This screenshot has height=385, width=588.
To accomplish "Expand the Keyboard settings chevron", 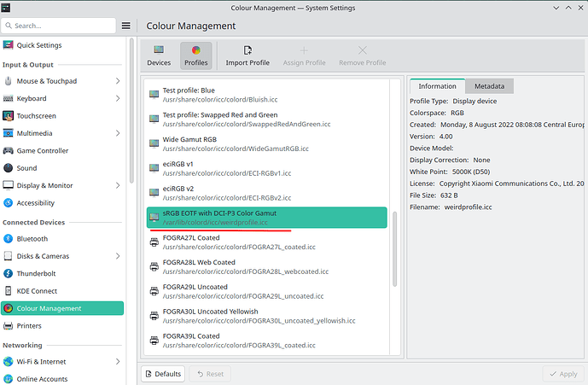I will [x=118, y=99].
